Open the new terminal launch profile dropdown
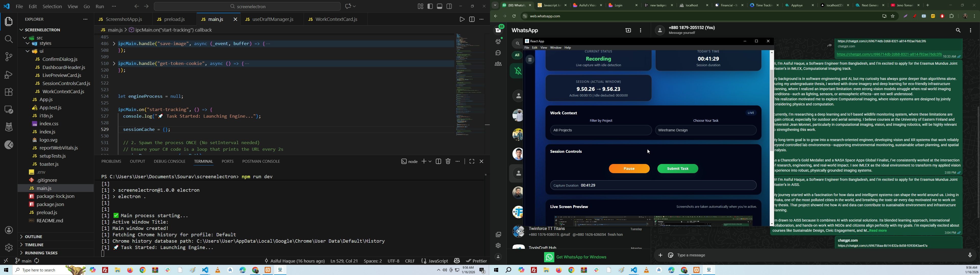Viewport: 980px width, 275px height. click(430, 161)
